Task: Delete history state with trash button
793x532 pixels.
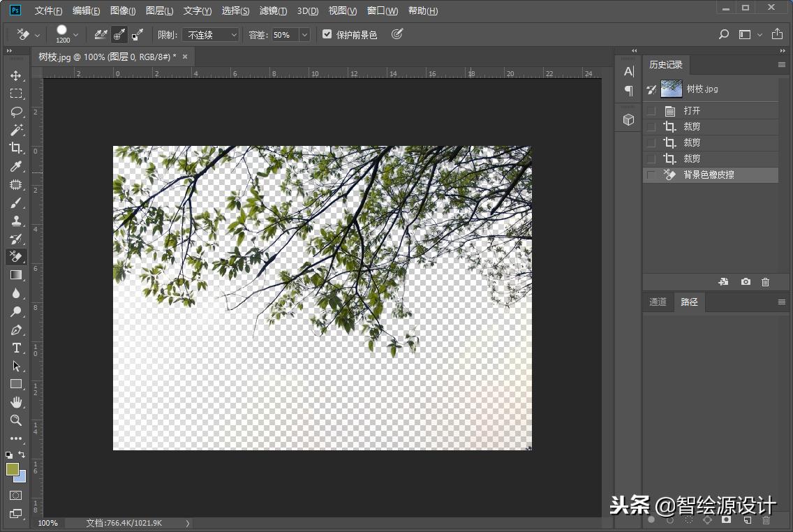Action: pyautogui.click(x=765, y=281)
